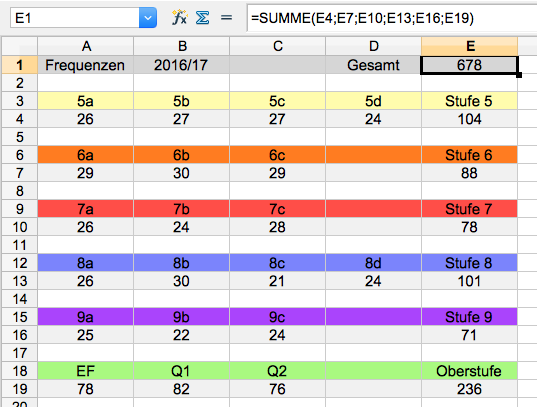Screen dimensions: 537x407
Task: Open the Name Box dropdown arrow
Action: click(148, 17)
